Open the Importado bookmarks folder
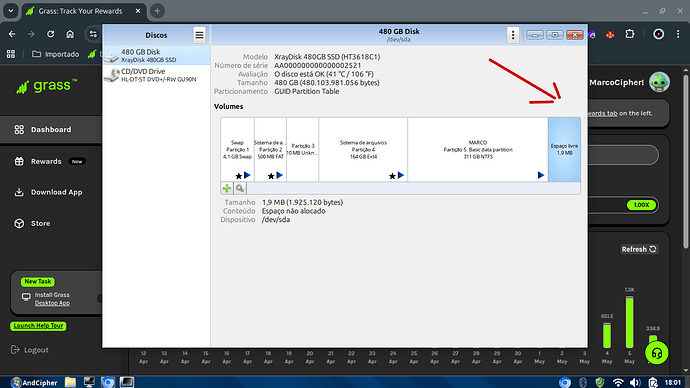 coord(55,54)
